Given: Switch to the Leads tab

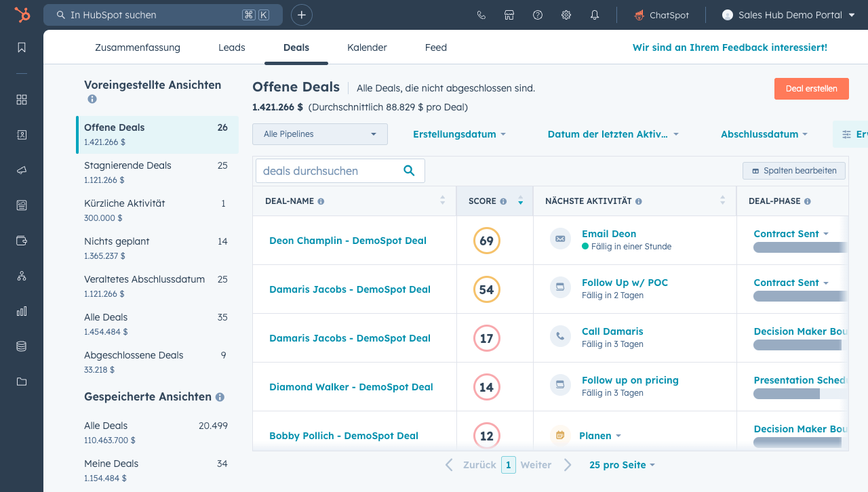Looking at the screenshot, I should 232,47.
